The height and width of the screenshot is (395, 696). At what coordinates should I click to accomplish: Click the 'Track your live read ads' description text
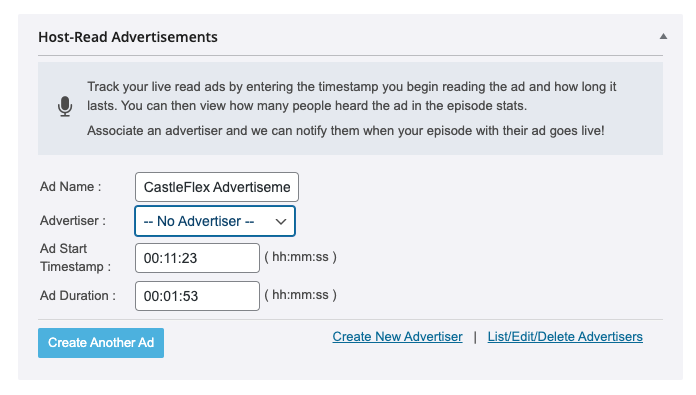[352, 96]
